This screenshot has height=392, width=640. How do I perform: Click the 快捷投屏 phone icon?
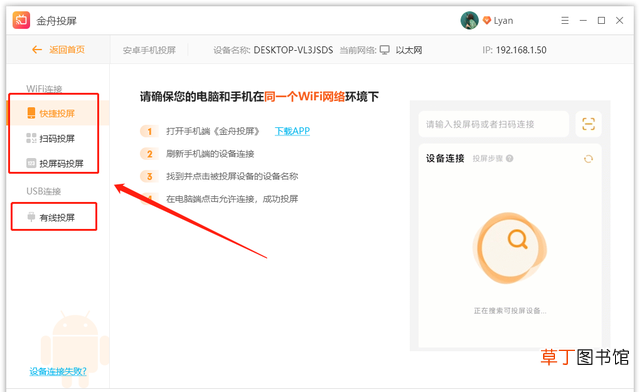[x=31, y=113]
